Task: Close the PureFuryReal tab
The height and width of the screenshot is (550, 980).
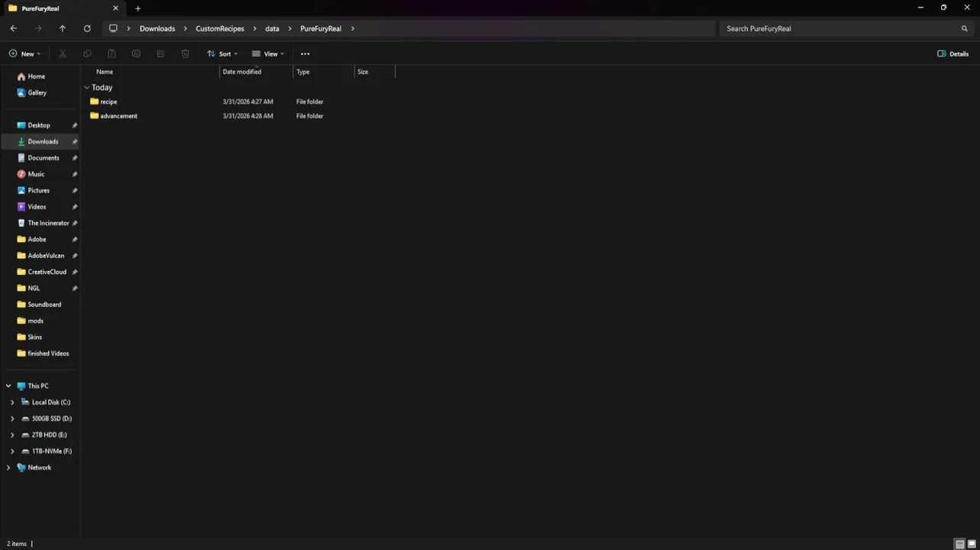Action: pyautogui.click(x=115, y=8)
